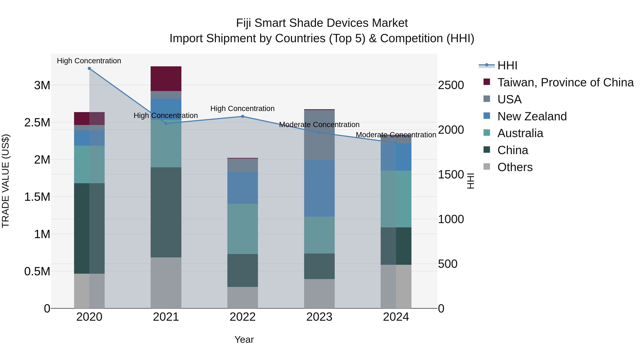Image resolution: width=644 pixels, height=362 pixels.
Task: Click the Others gray legend color swatch
Action: click(487, 166)
